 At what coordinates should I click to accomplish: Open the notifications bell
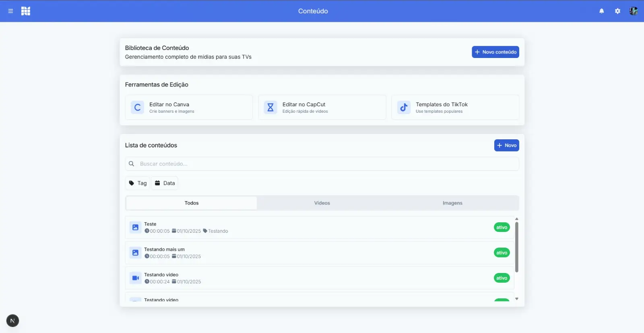click(x=602, y=11)
